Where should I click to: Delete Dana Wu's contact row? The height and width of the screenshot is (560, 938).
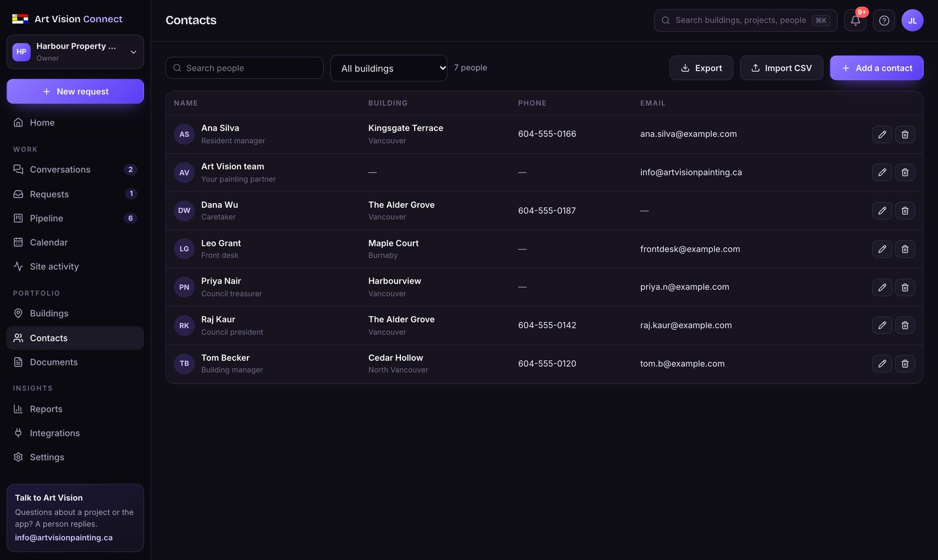(x=905, y=210)
